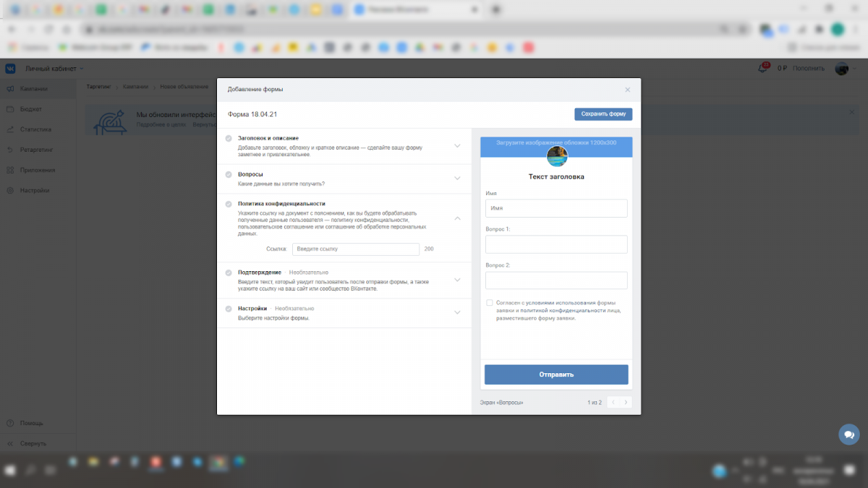Screen dimensions: 868x488
Task: Go to previous preview screen arrow
Action: click(x=613, y=402)
